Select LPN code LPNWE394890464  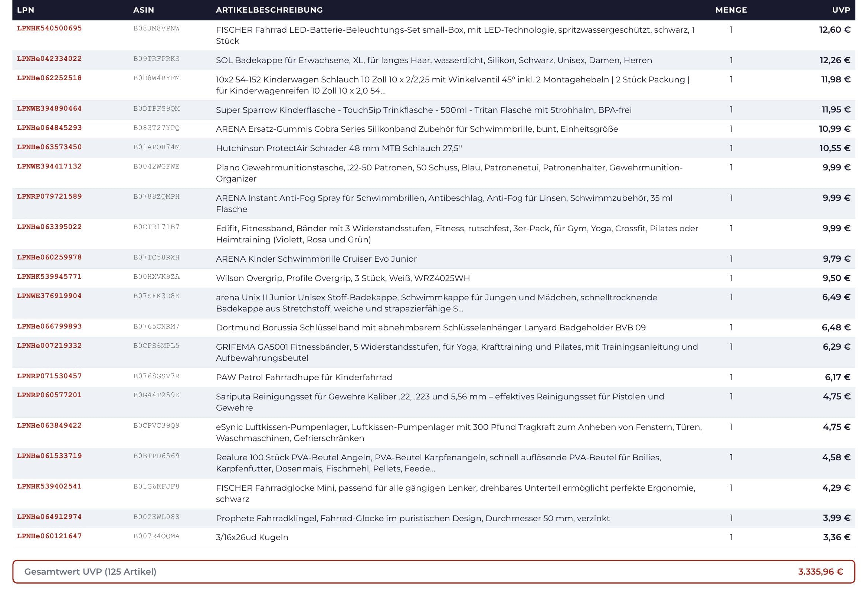click(49, 108)
